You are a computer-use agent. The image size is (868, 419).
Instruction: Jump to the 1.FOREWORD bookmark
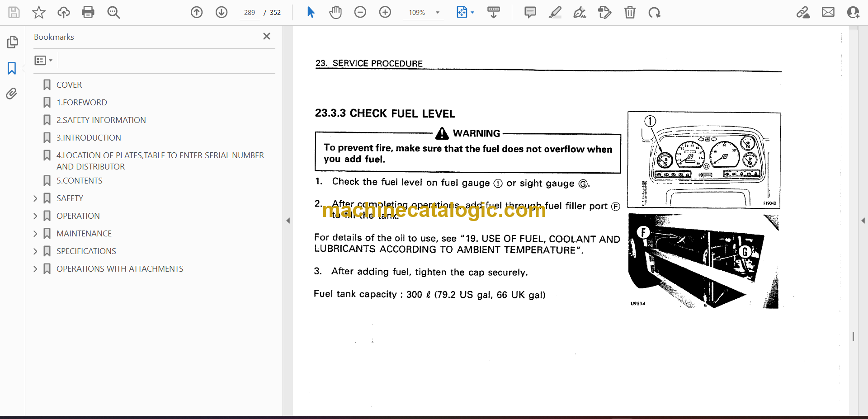[x=82, y=102]
